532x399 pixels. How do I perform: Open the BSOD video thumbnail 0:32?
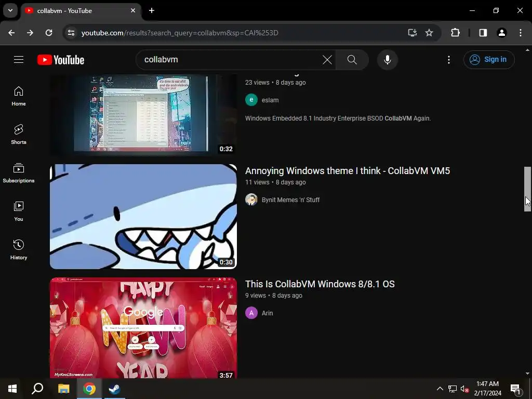point(143,114)
